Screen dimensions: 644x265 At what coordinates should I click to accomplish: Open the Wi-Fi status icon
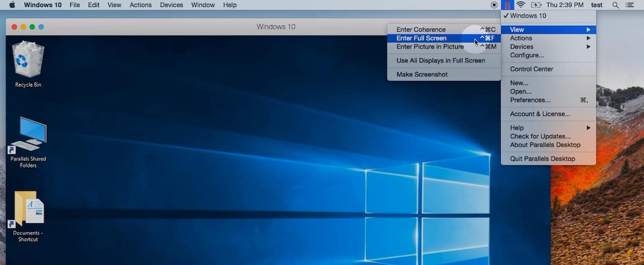coord(521,5)
